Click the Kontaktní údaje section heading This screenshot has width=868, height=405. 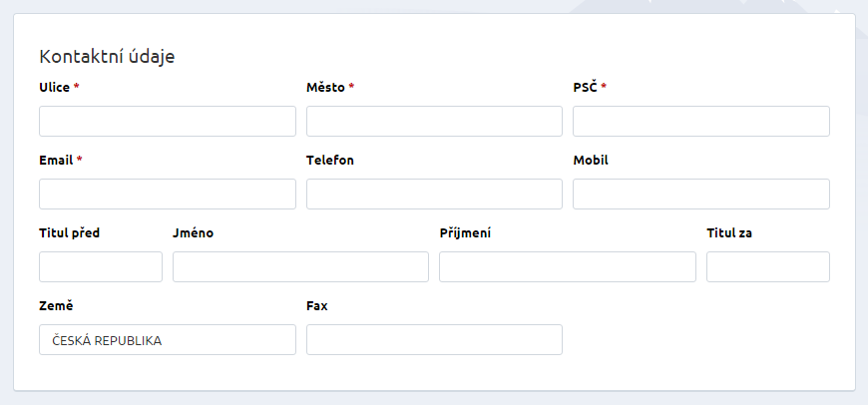(107, 57)
